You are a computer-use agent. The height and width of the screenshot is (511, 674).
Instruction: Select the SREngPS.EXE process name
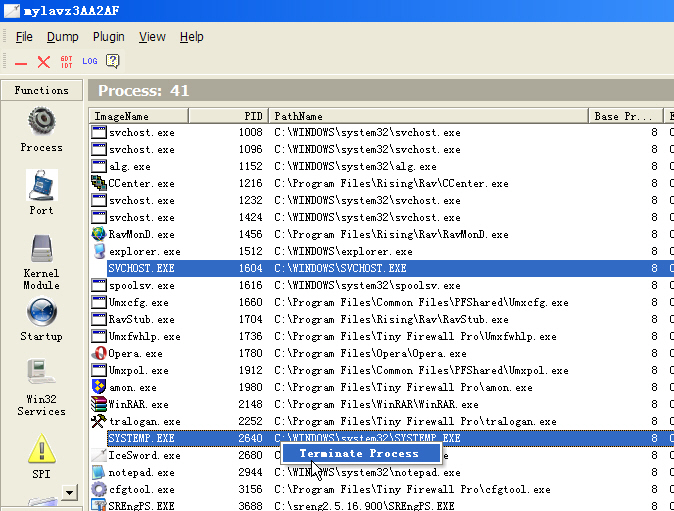coord(141,506)
